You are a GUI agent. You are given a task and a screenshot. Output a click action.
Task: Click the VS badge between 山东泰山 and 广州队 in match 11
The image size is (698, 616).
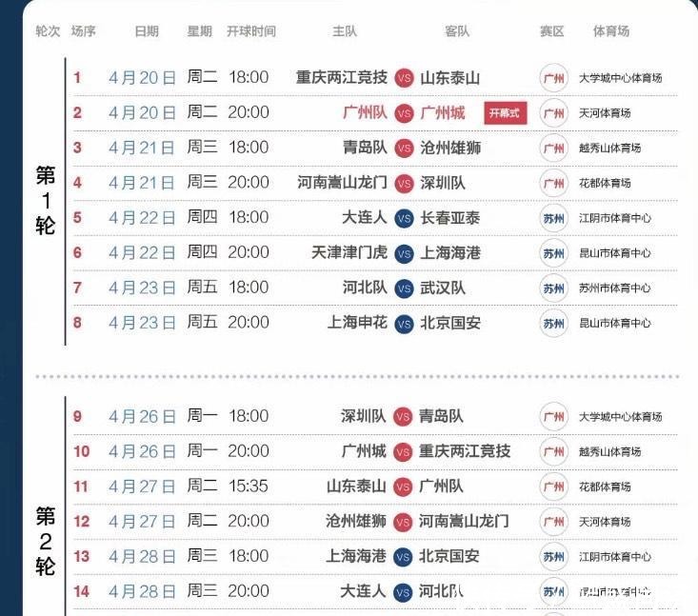403,487
